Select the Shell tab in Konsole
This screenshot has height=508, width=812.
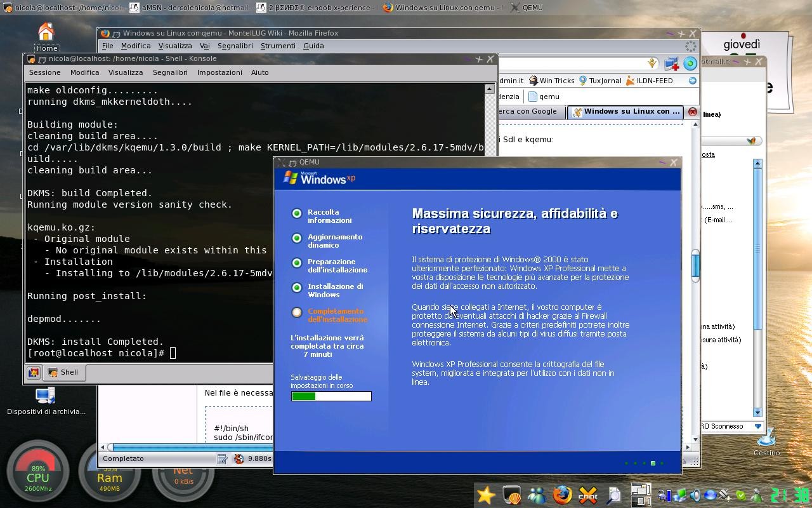pos(63,372)
